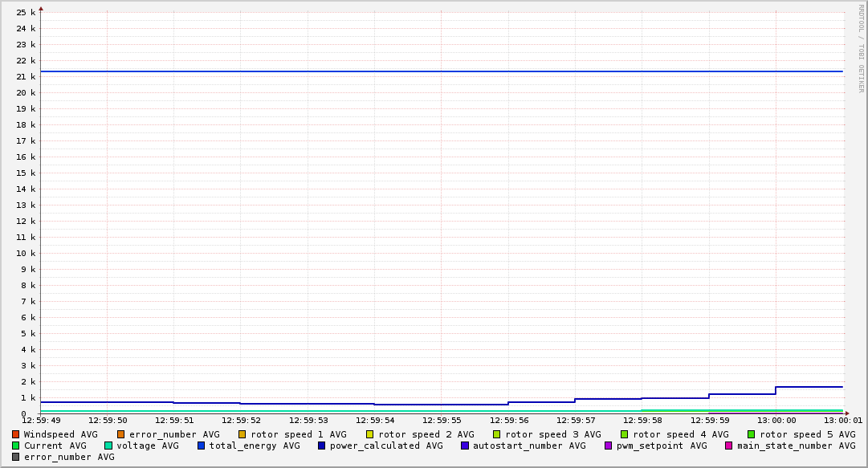Select the rotor speed 3 AVG legend swatch

pos(497,434)
